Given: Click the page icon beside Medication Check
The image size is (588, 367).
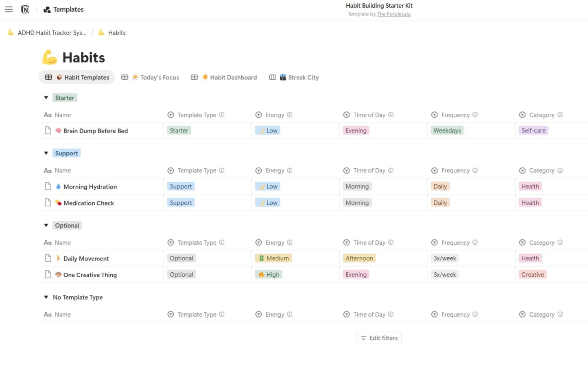Looking at the screenshot, I should (48, 202).
